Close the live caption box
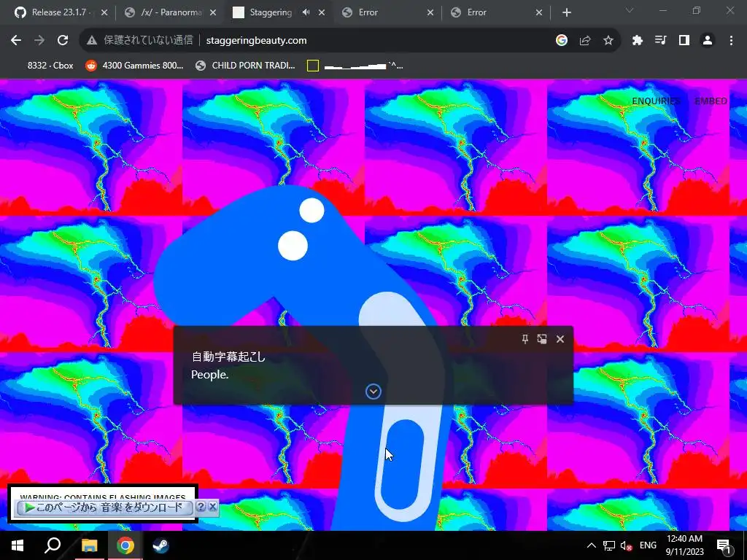This screenshot has width=747, height=560. (x=560, y=339)
